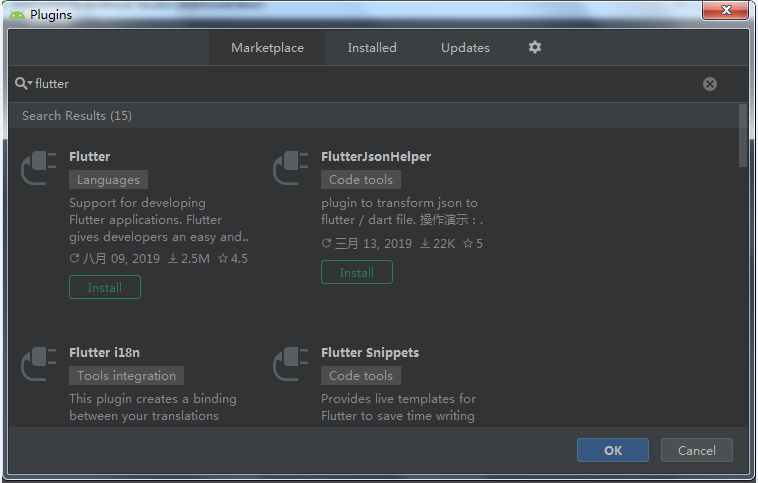The height and width of the screenshot is (483, 758).
Task: Click the FlutterJsonHelper plugin icon
Action: pos(291,167)
